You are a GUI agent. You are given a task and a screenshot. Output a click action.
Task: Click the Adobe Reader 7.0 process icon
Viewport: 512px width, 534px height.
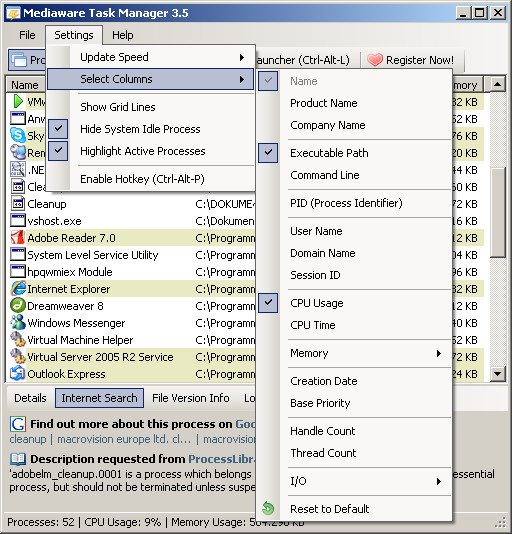click(x=18, y=238)
